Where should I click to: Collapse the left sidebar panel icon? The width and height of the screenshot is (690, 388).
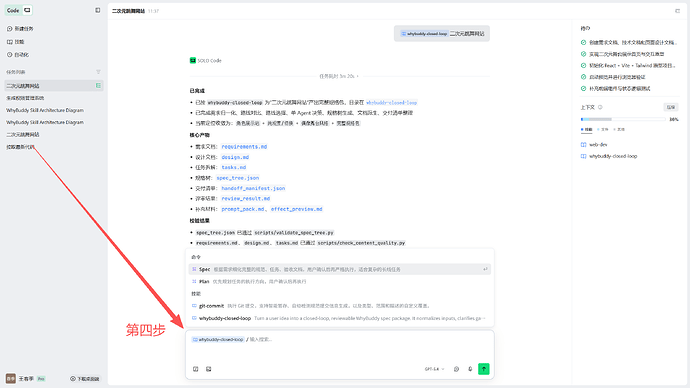click(x=98, y=10)
